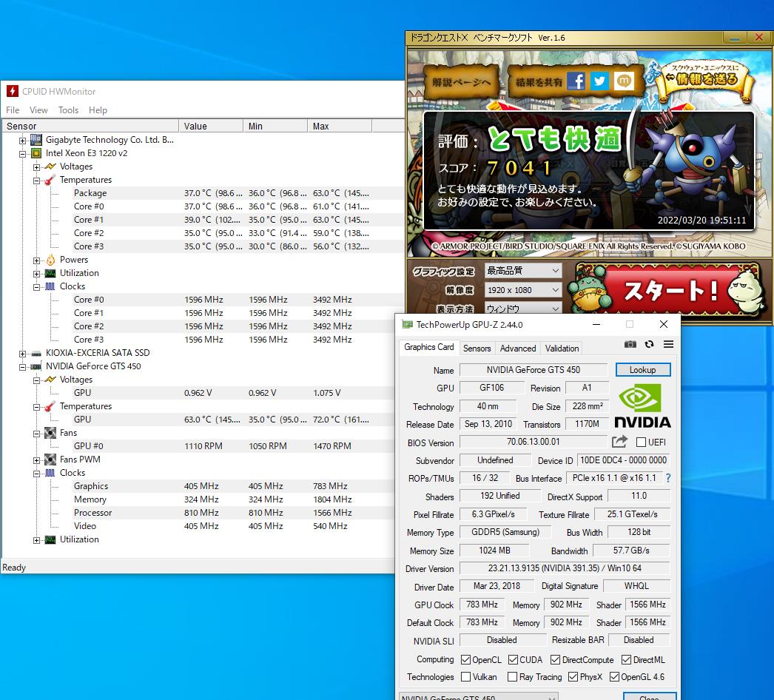
Task: Click the Lookup button in GPU-Z
Action: [643, 370]
